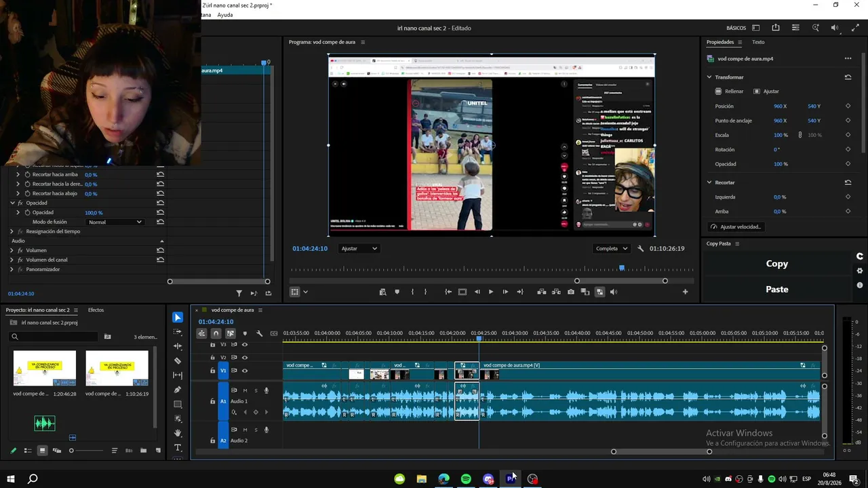Toggle V2 track visibility eye

pos(245,357)
